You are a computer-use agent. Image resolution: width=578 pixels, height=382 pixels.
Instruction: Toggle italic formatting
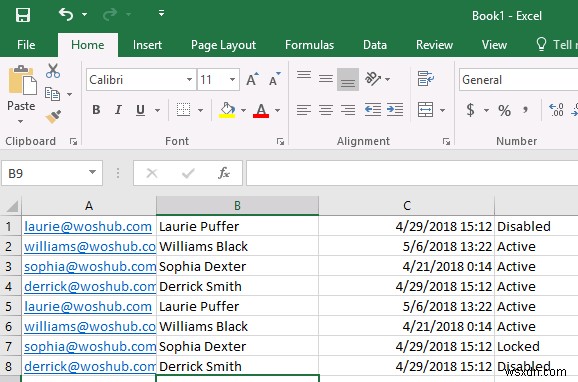(118, 110)
